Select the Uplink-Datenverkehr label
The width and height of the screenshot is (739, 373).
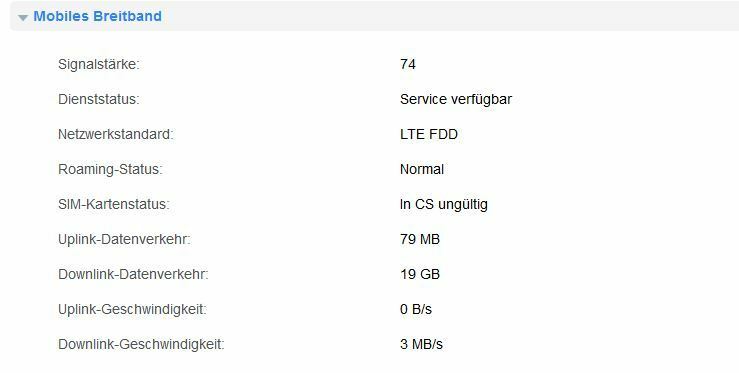tap(124, 239)
